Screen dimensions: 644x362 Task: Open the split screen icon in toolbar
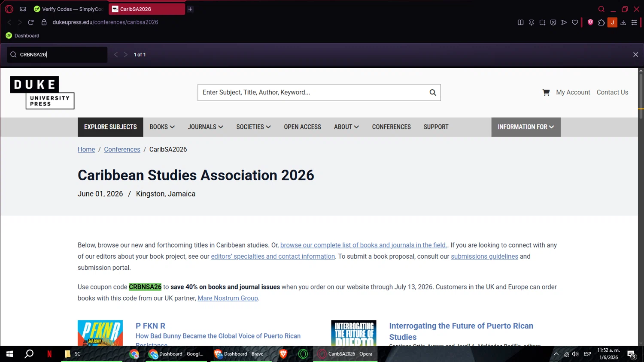(520, 22)
